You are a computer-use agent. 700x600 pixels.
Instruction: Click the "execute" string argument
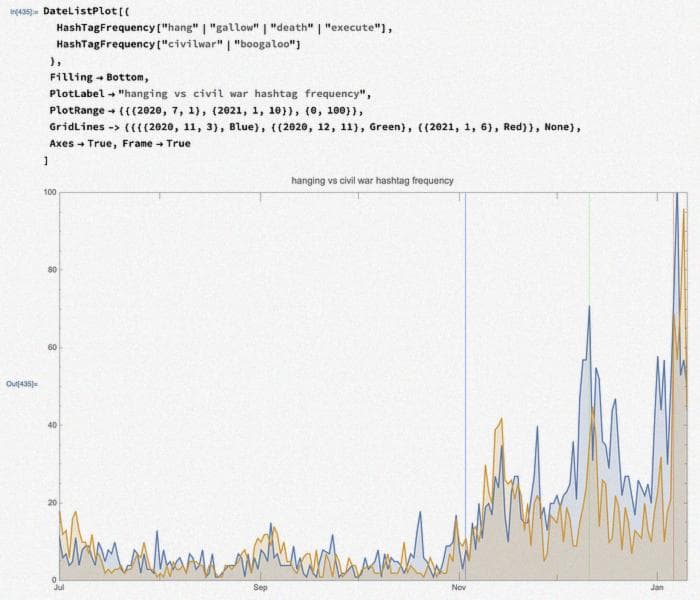[x=355, y=28]
